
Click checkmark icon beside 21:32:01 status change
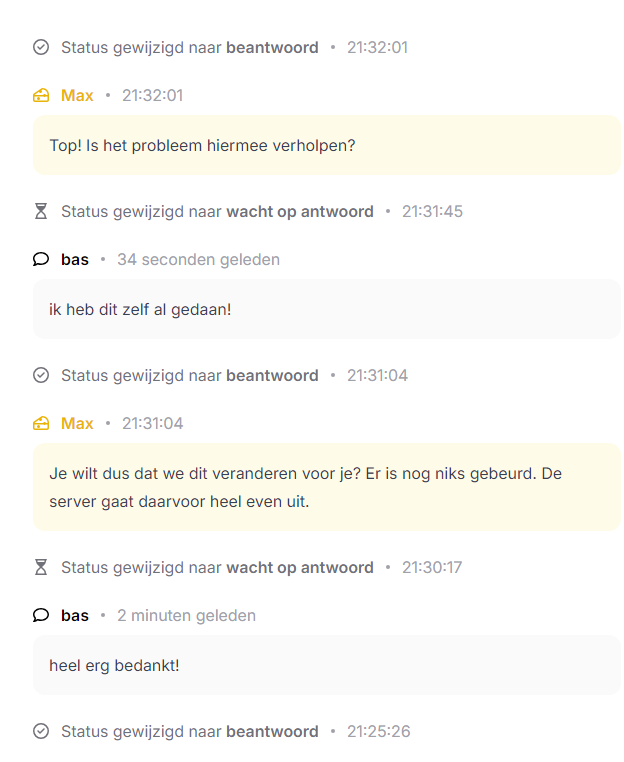[41, 47]
